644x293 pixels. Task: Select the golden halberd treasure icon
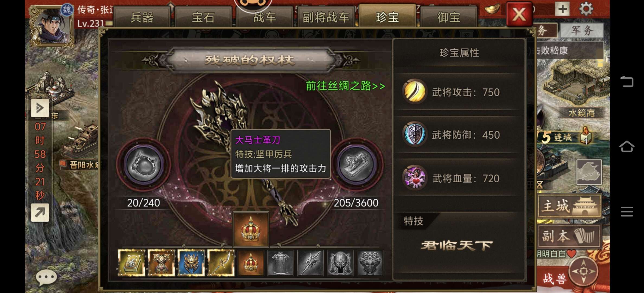click(221, 263)
